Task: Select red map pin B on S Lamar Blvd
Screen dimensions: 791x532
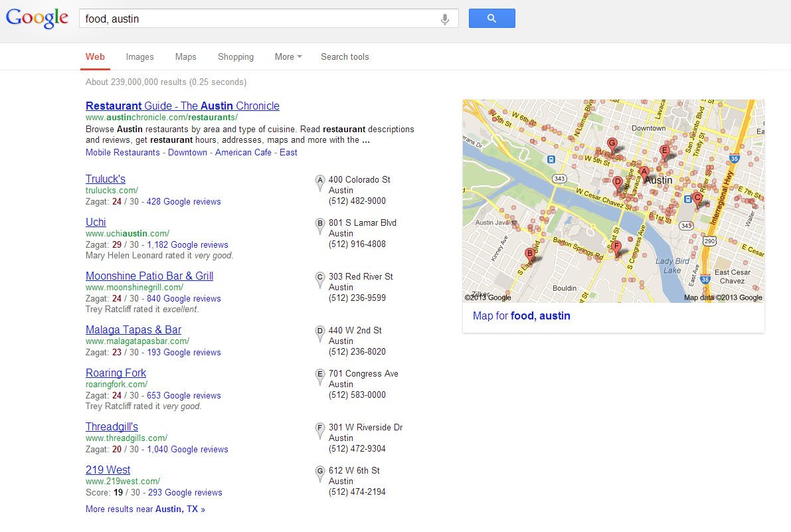Action: pyautogui.click(x=530, y=255)
